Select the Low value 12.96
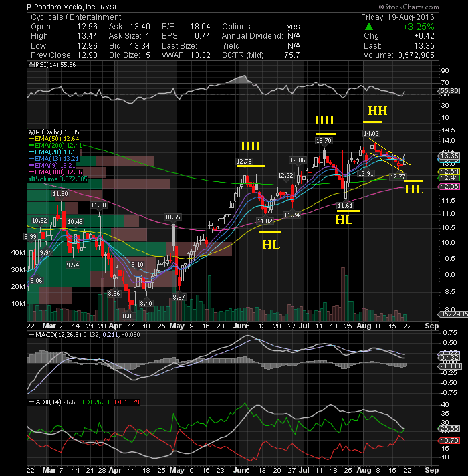The height and width of the screenshot is (476, 468). (87, 46)
